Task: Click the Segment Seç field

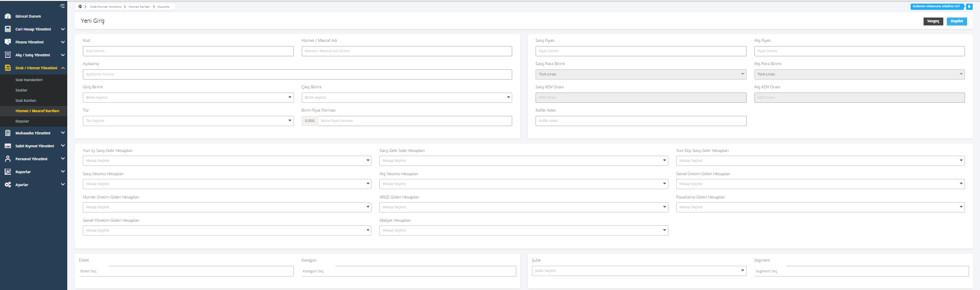Action: tap(862, 271)
